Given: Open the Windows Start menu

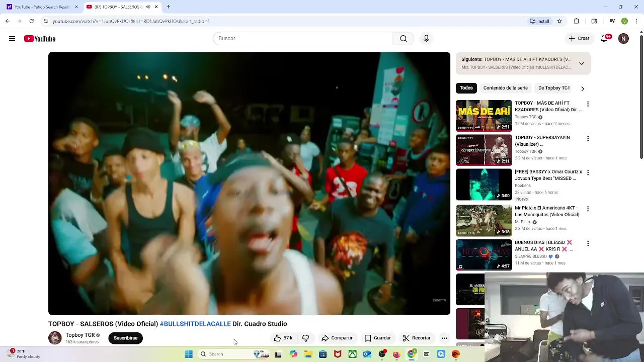Looking at the screenshot, I should [x=189, y=354].
